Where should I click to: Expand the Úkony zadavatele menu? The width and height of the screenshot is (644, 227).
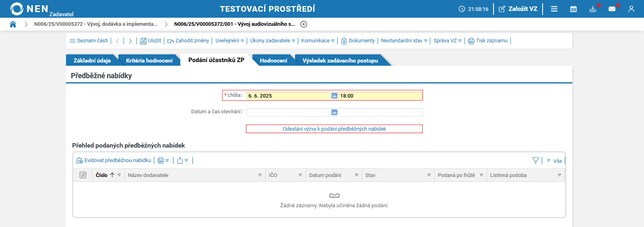[x=272, y=41]
